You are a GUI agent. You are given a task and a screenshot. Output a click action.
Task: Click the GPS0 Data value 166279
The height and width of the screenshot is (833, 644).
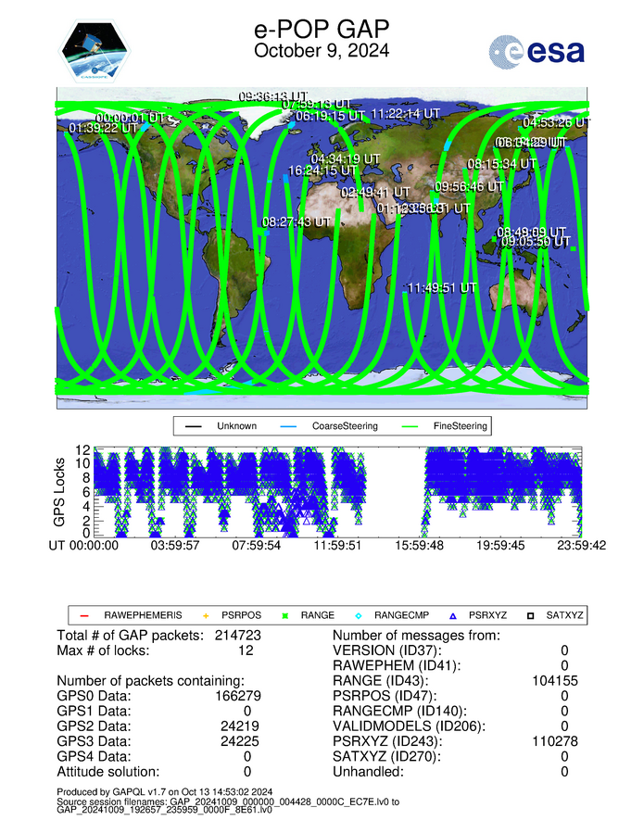click(x=234, y=696)
